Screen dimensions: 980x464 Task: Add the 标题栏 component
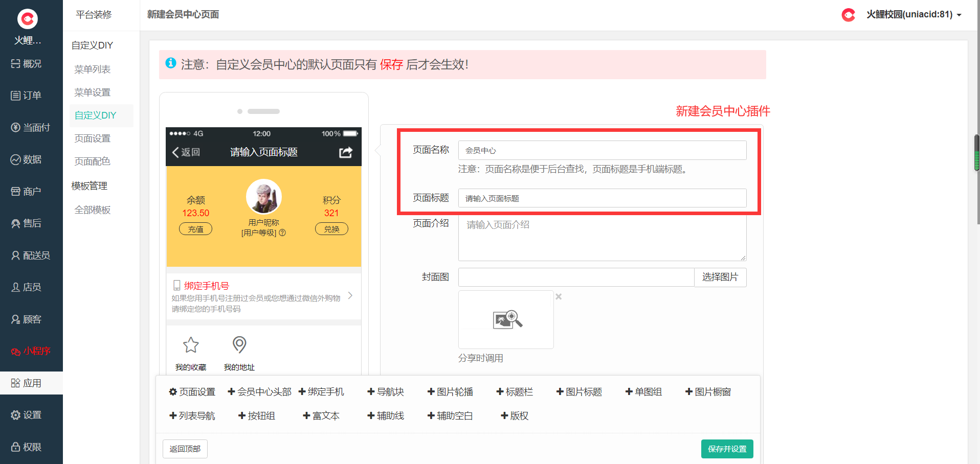[x=515, y=392]
